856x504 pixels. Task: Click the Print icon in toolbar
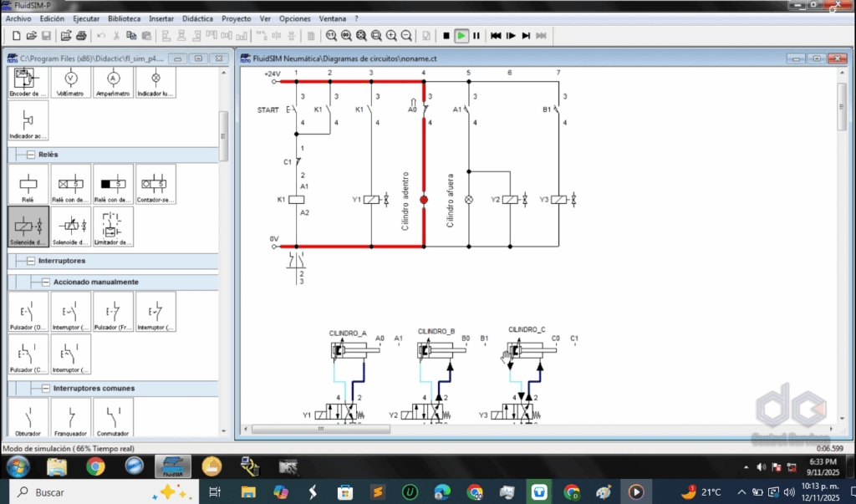click(x=81, y=36)
